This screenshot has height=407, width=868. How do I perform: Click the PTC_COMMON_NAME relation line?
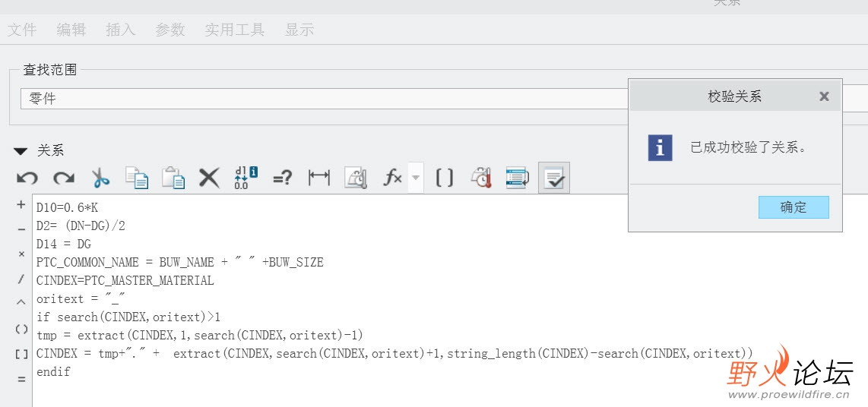coord(180,262)
